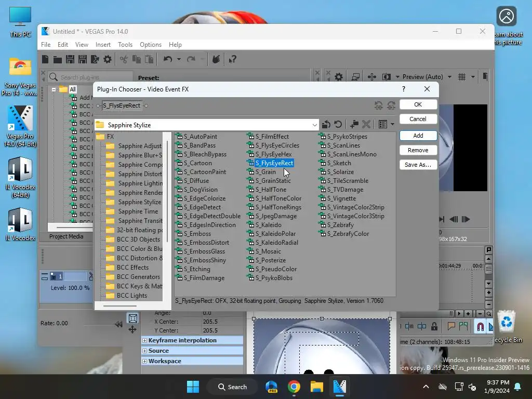Click the Add button
This screenshot has height=399, width=532.
(418, 136)
